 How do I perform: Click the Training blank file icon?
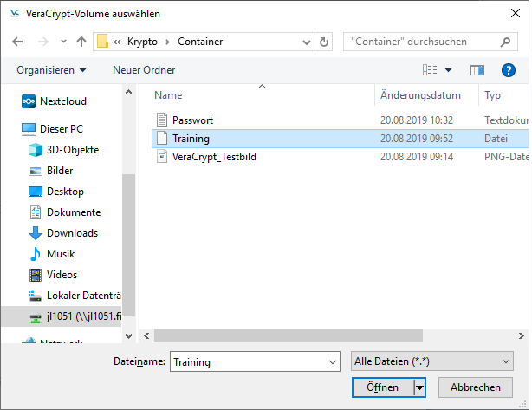(162, 138)
